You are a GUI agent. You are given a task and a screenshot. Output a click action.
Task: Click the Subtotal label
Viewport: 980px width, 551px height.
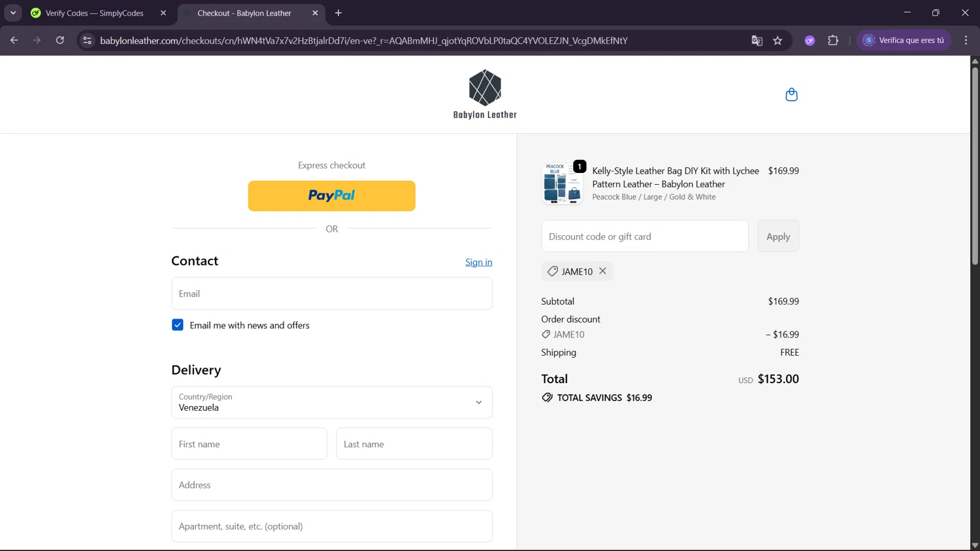(558, 301)
